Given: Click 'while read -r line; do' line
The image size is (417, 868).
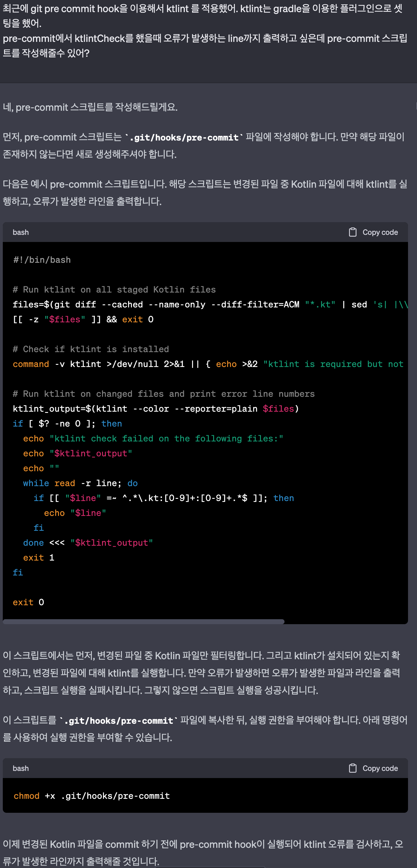Looking at the screenshot, I should coord(80,483).
